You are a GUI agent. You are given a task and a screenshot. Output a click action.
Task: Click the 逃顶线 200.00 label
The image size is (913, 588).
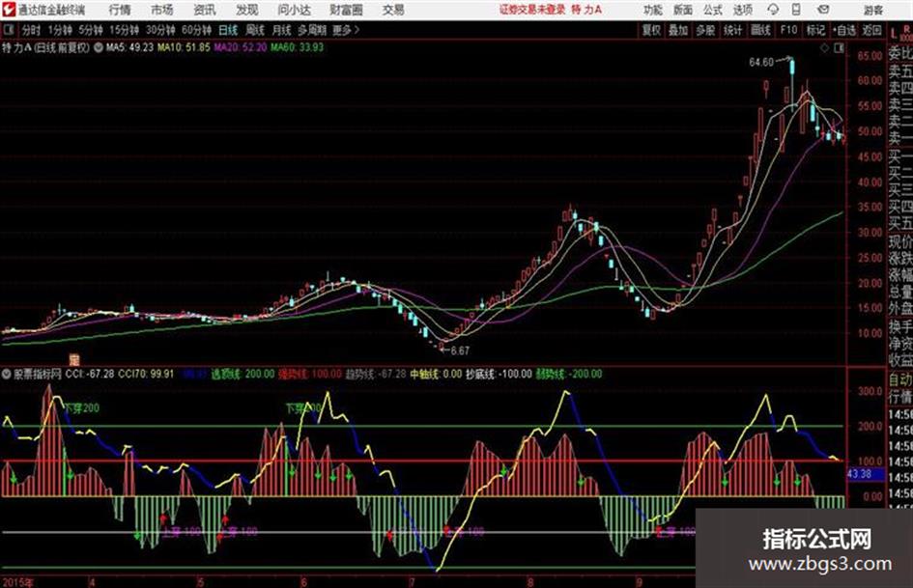[x=243, y=374]
